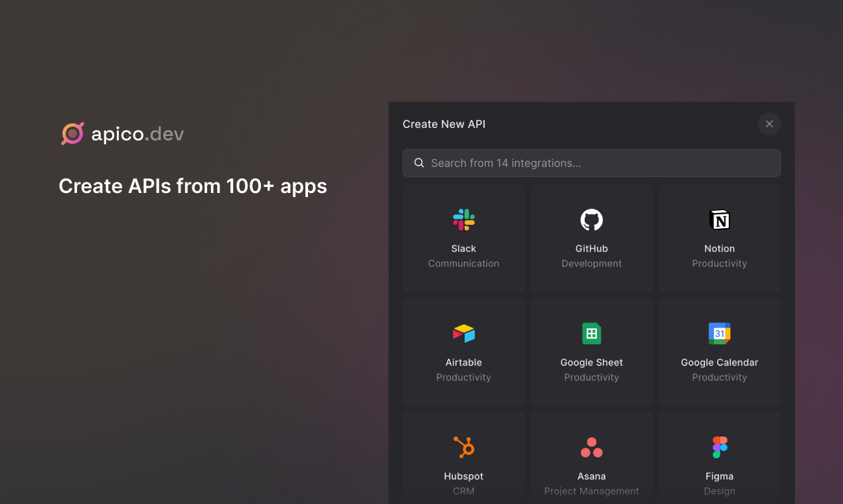
Task: Click the Development category under GitHub
Action: coord(591,264)
